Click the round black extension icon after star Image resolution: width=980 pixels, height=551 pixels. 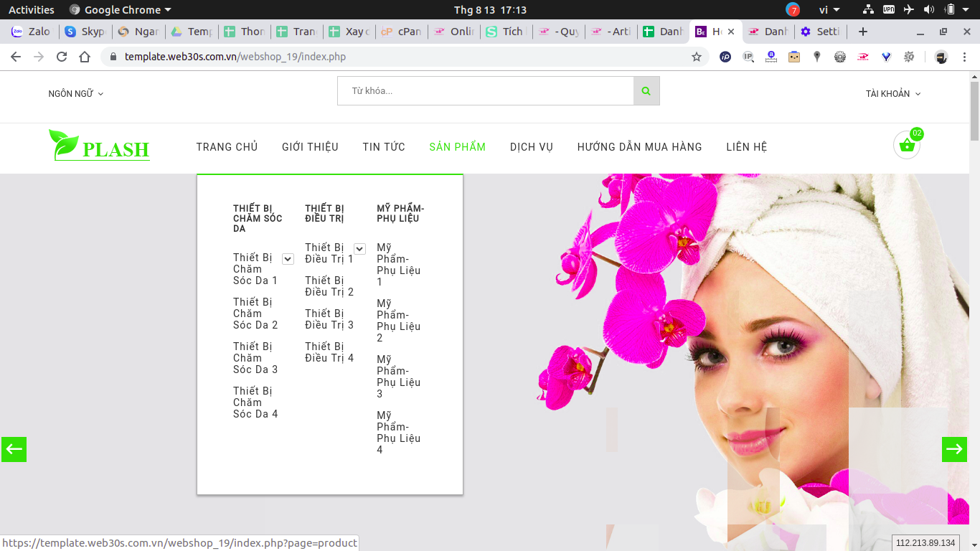[x=725, y=57]
